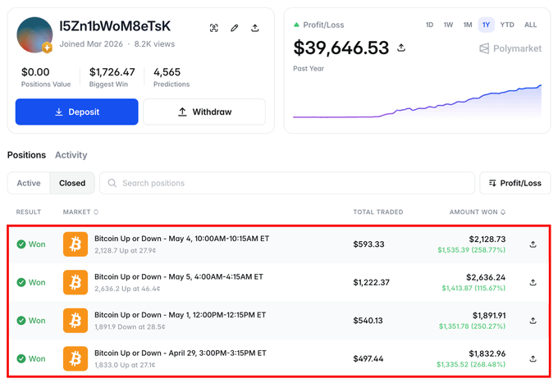The image size is (558, 392).
Task: Click Won checkmark in May 4 row
Action: point(21,244)
